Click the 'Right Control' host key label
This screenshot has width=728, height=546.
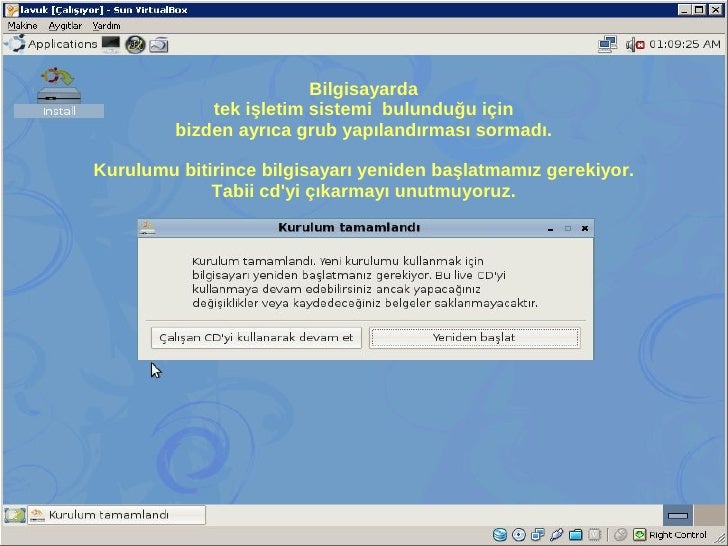tap(678, 535)
